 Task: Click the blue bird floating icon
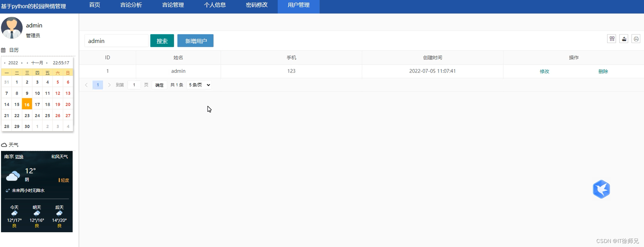coord(601,189)
